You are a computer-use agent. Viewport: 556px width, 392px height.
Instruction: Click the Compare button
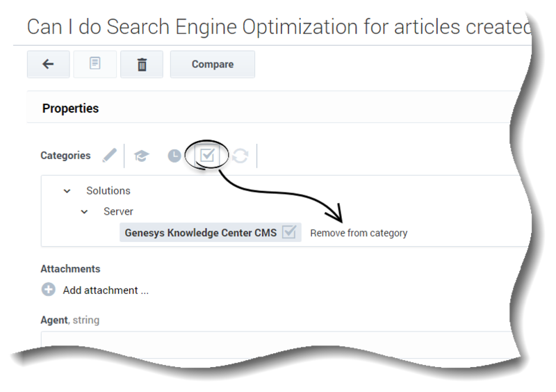click(213, 64)
